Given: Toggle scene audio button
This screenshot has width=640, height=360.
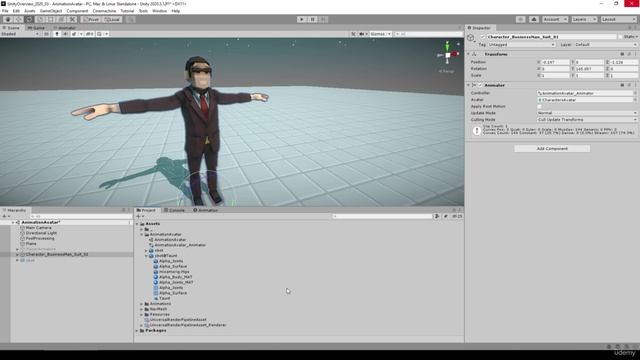Looking at the screenshot, I should point(65,34).
